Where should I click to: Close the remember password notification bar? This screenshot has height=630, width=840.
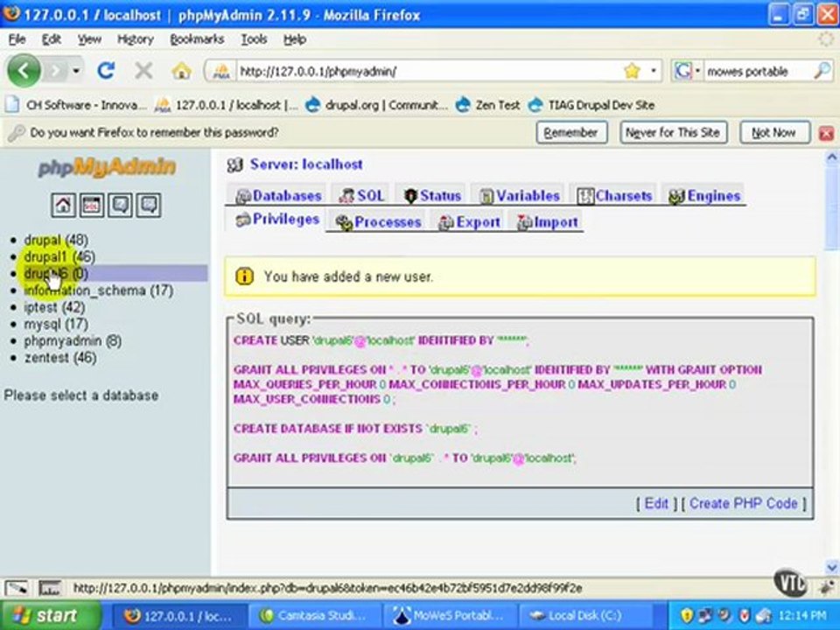(826, 133)
